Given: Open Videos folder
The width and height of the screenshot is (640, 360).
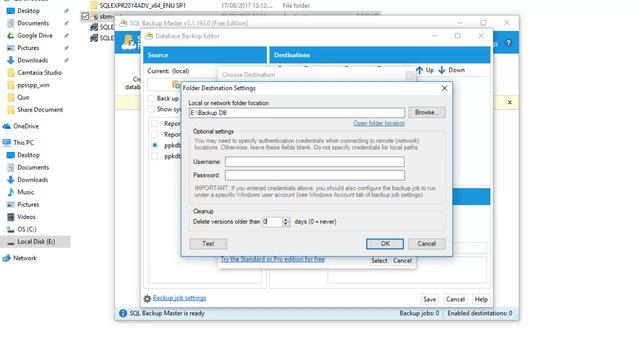Looking at the screenshot, I should 26,217.
